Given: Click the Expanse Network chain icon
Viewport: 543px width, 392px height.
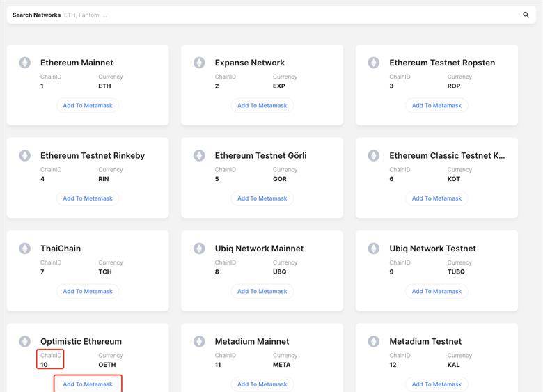Looking at the screenshot, I should [x=199, y=63].
